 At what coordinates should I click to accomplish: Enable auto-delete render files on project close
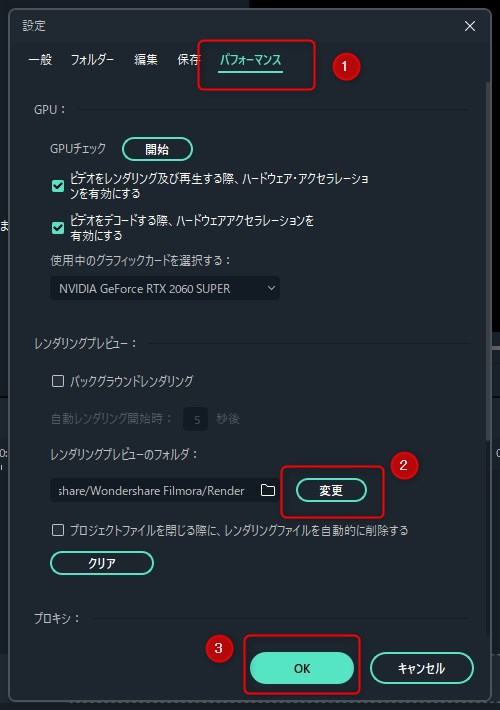click(58, 530)
